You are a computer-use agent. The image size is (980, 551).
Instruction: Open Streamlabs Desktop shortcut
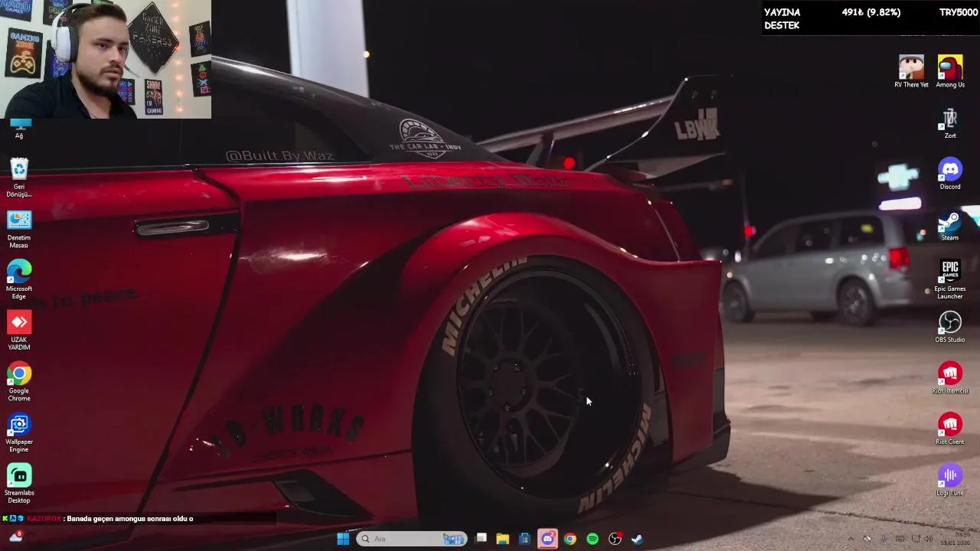[x=19, y=484]
